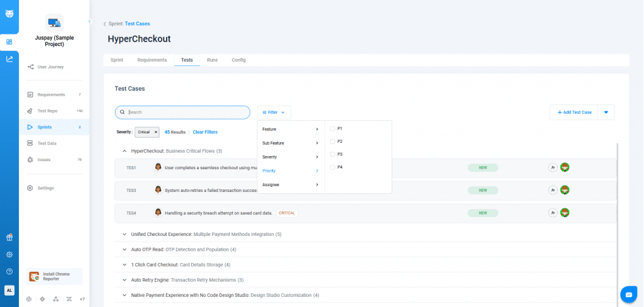Remove the Critical severity filter chip

click(156, 132)
